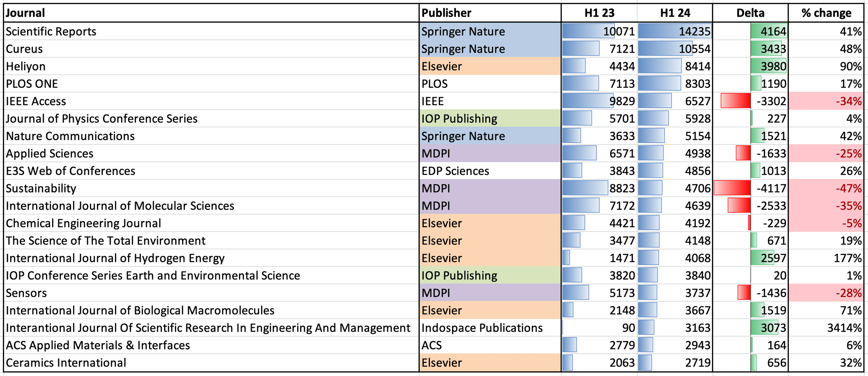The height and width of the screenshot is (376, 868).
Task: Click Delta value -3302 for IEEE Access
Action: (x=750, y=101)
